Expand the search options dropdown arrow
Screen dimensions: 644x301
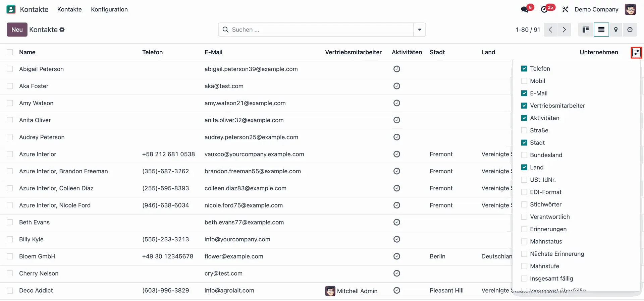click(x=419, y=30)
